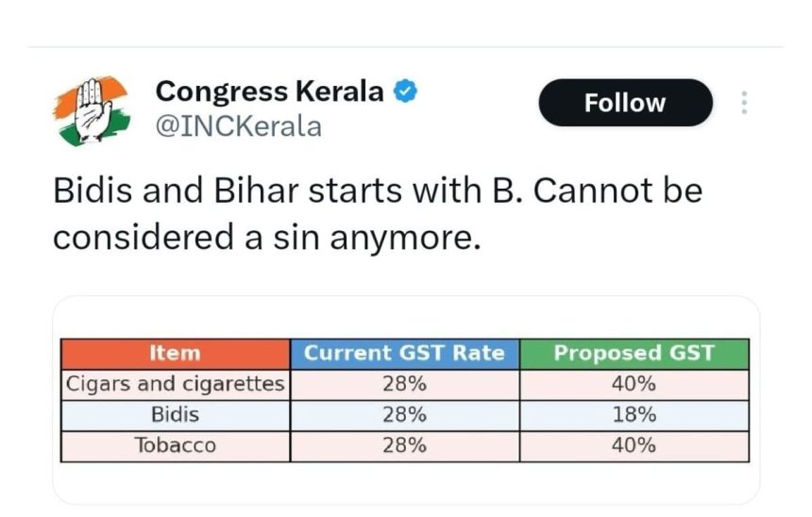Select the green Proposed GST header
Viewport: 812px width, 517px height.
[634, 354]
